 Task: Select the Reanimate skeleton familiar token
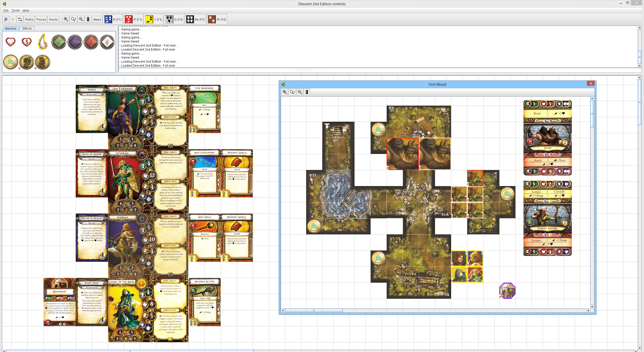coord(507,291)
